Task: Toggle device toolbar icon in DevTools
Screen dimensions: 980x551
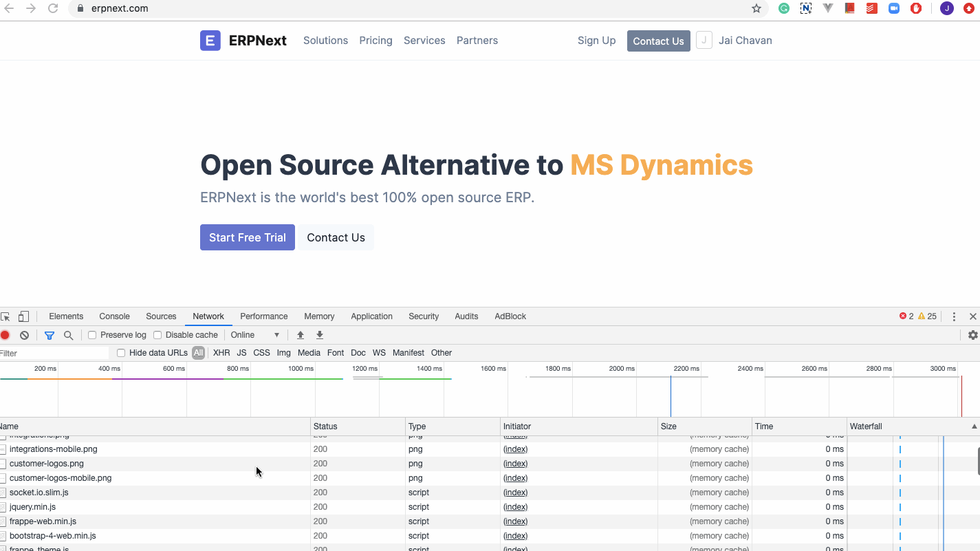Action: coord(23,316)
